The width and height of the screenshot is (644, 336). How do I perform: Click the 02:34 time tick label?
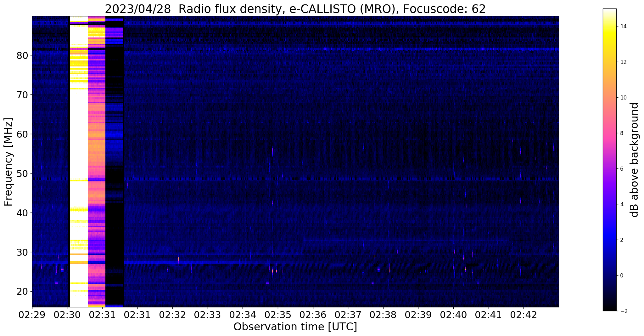(243, 315)
